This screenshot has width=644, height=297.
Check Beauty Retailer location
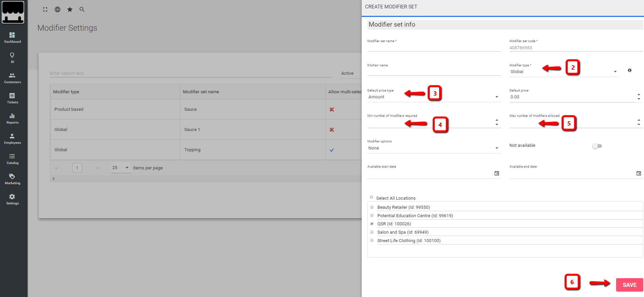(372, 207)
